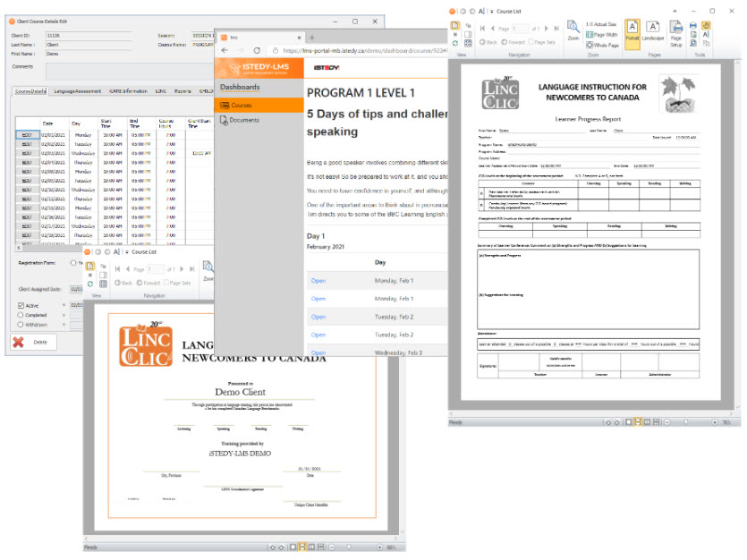The image size is (747, 560).
Task: Select the Withdrawn radio button
Action: click(21, 325)
